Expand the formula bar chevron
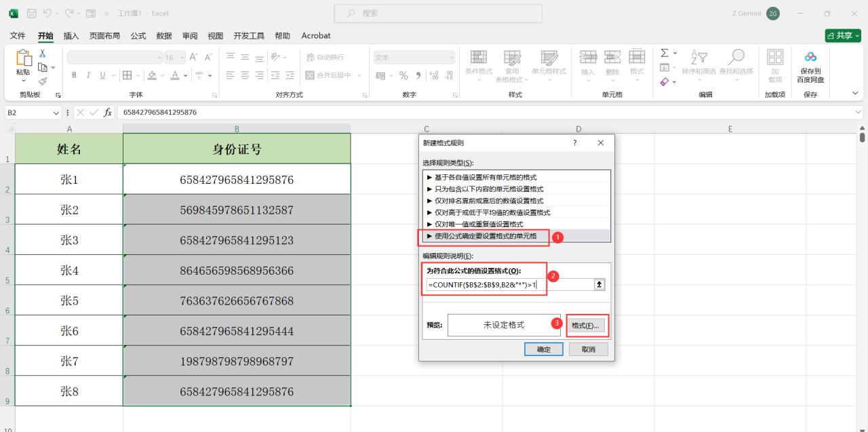Screen dimensions: 868x432 click(859, 112)
